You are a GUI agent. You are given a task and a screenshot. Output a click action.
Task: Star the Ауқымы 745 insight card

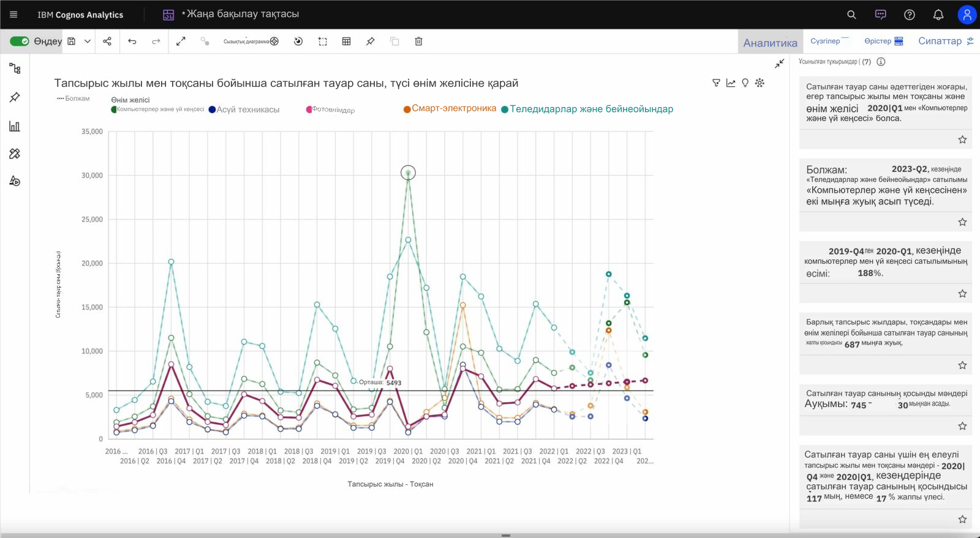[962, 426]
